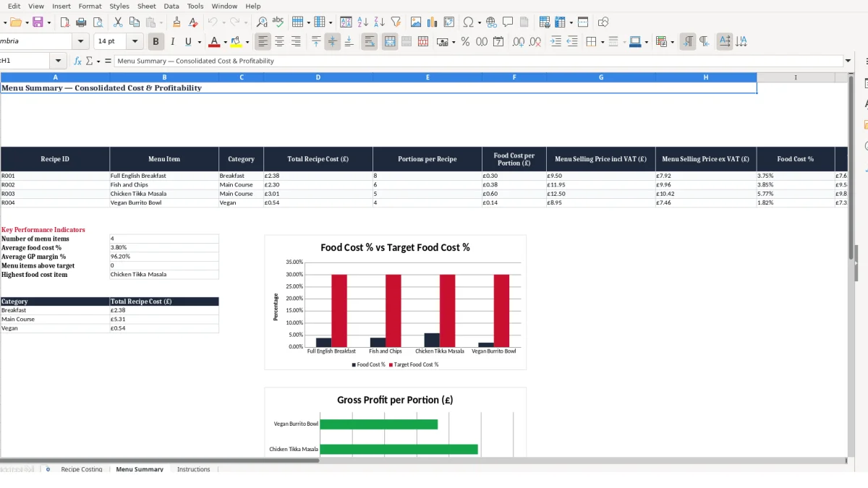Format cells as date
Screen dimensions: 868x488
pos(498,42)
